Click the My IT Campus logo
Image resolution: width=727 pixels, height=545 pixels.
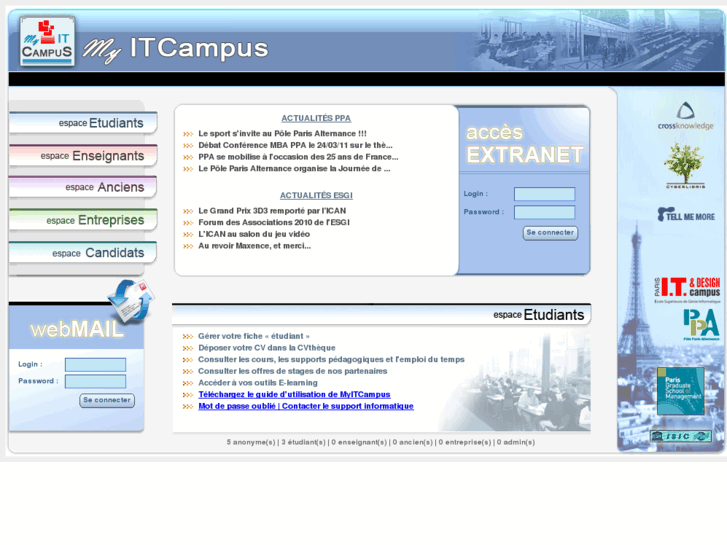point(47,41)
